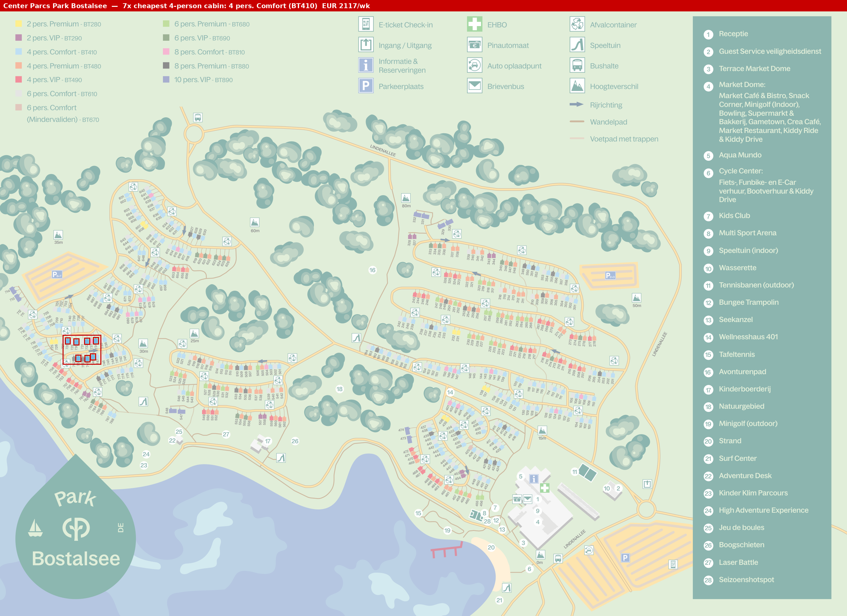Click the car charging icon near the south parking

coord(589,550)
